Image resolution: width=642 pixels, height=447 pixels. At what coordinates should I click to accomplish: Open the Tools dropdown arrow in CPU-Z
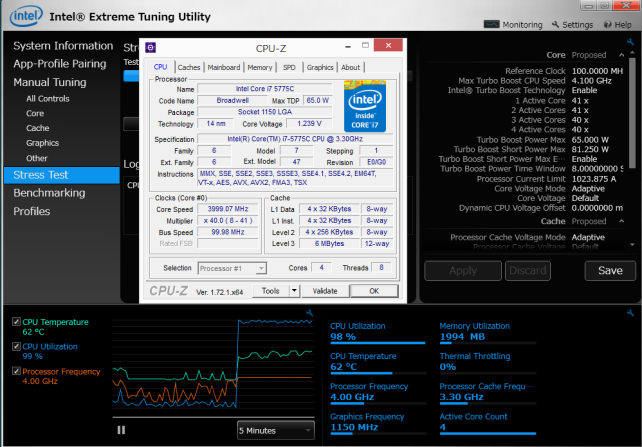click(294, 291)
